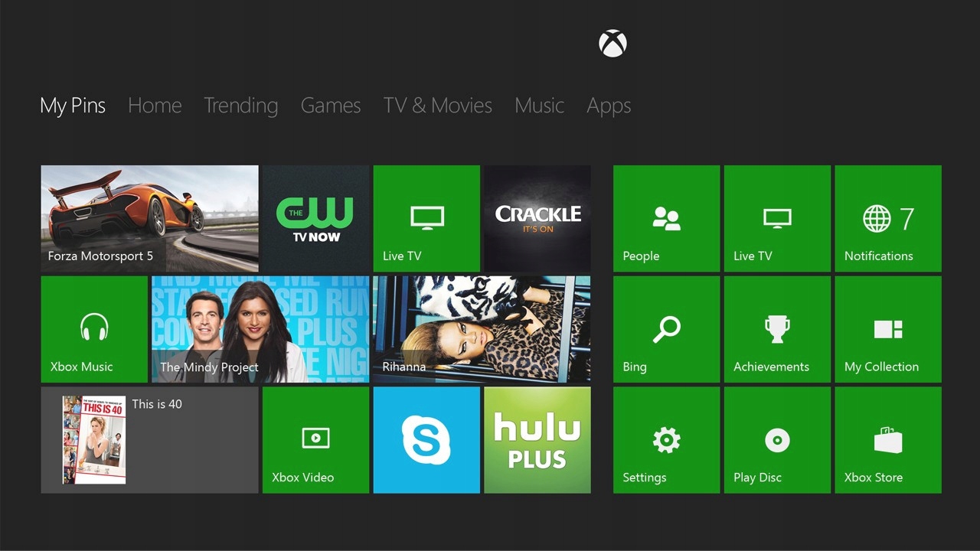Screen dimensions: 980x551
Task: Launch Skype
Action: click(426, 439)
